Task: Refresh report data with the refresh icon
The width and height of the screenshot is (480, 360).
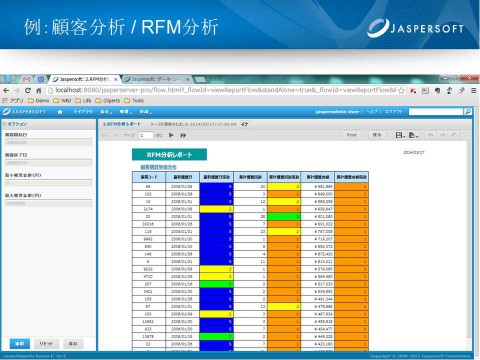Action: pos(245,124)
